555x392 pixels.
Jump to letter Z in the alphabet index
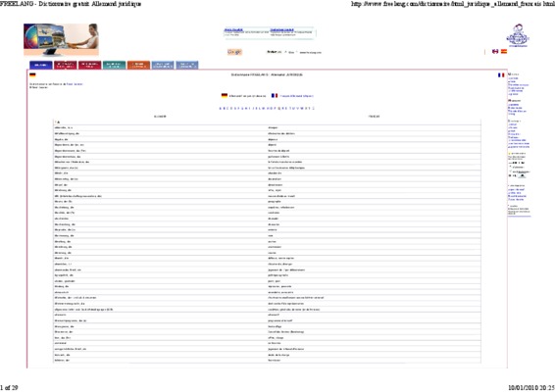tap(313, 108)
